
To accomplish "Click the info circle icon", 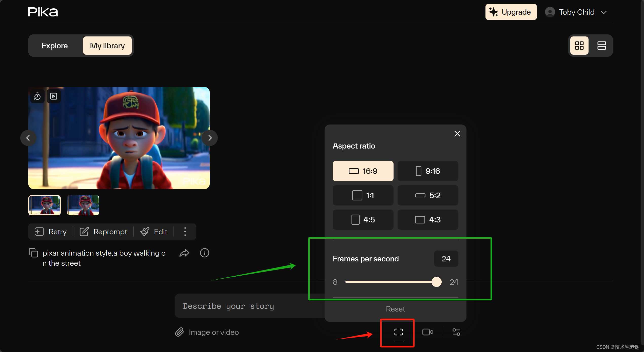I will [205, 253].
